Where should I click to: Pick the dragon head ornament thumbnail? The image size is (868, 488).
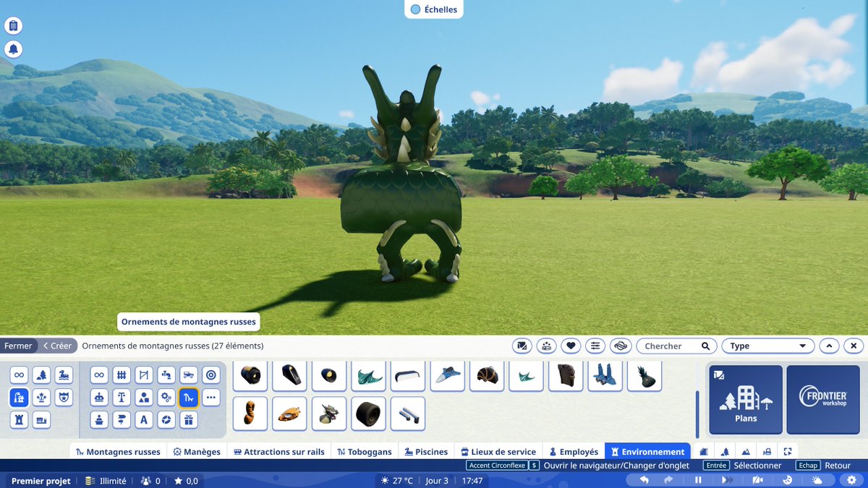[329, 414]
